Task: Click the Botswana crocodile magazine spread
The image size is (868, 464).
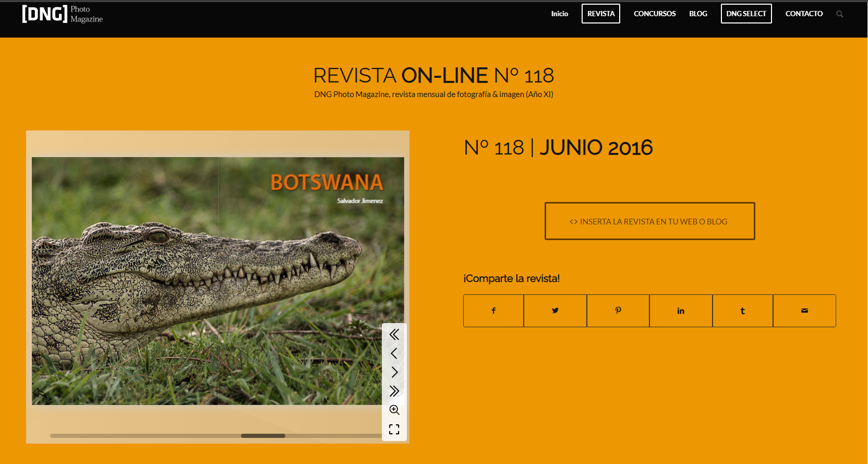Action: (218, 281)
